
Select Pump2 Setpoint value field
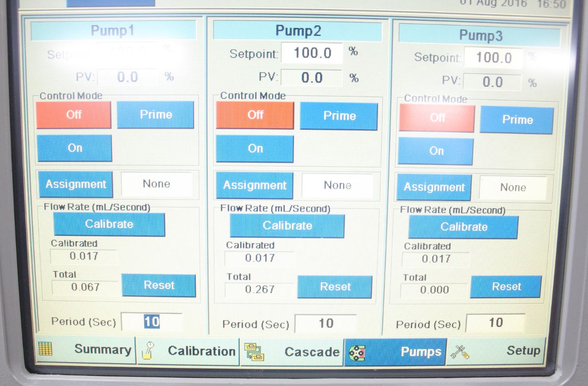click(x=311, y=53)
